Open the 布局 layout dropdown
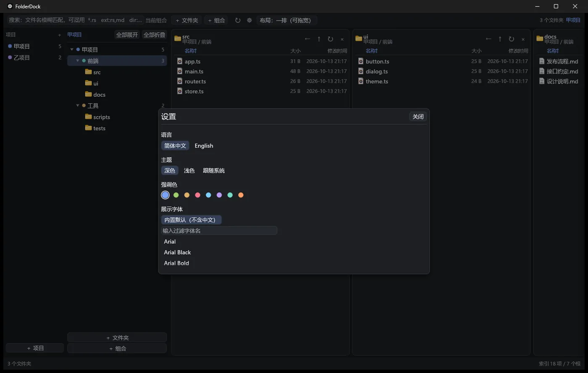 coord(287,20)
